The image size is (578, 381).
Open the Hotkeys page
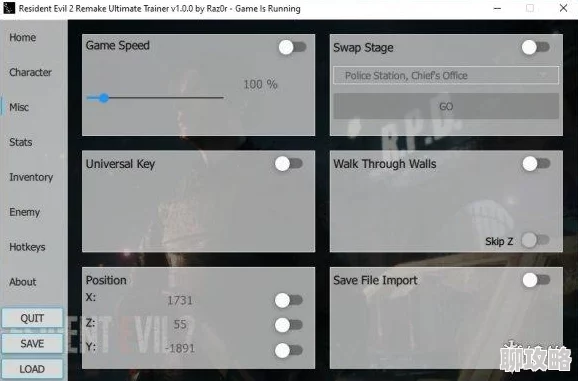[27, 247]
